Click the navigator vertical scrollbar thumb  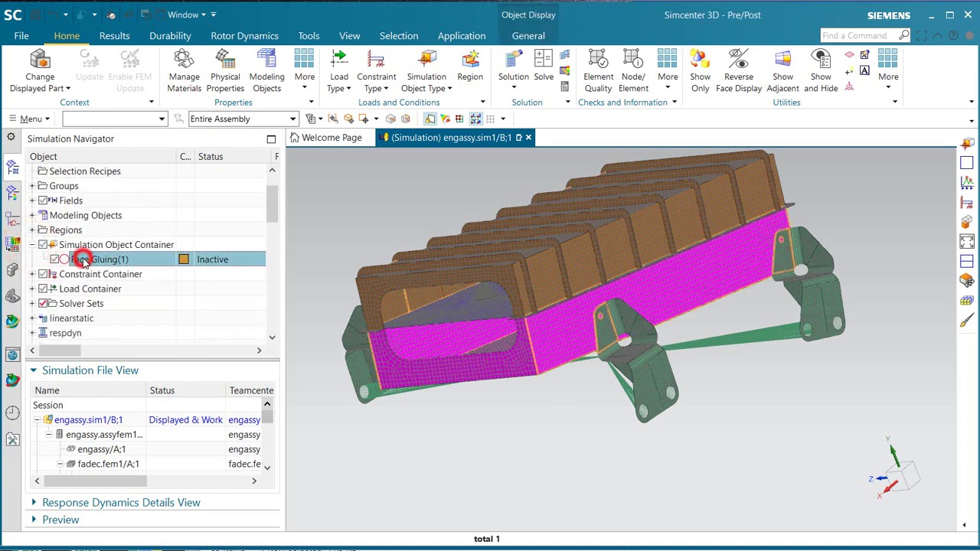click(x=272, y=204)
